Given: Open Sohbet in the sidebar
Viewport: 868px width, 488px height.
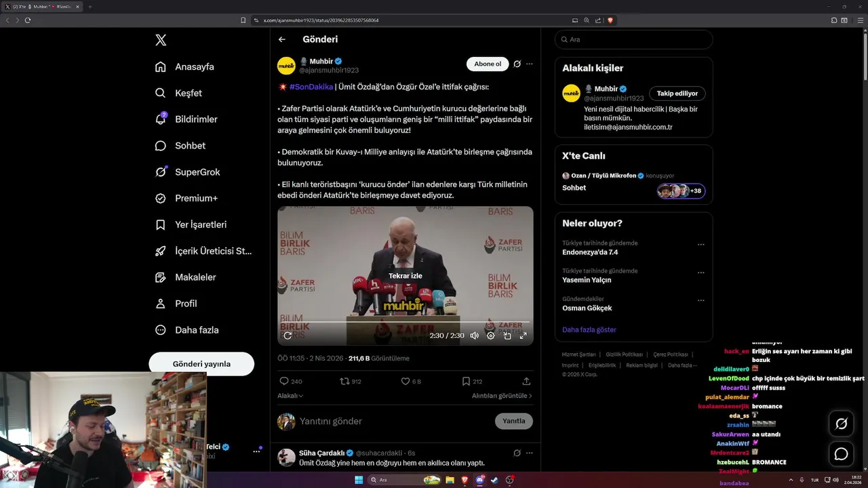Looking at the screenshot, I should [x=180, y=146].
